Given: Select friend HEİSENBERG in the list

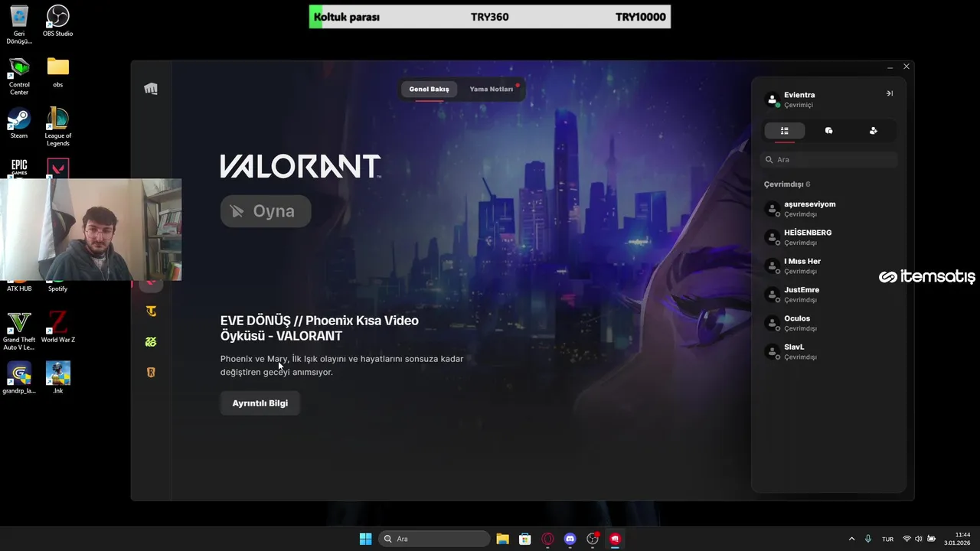Looking at the screenshot, I should (828, 237).
